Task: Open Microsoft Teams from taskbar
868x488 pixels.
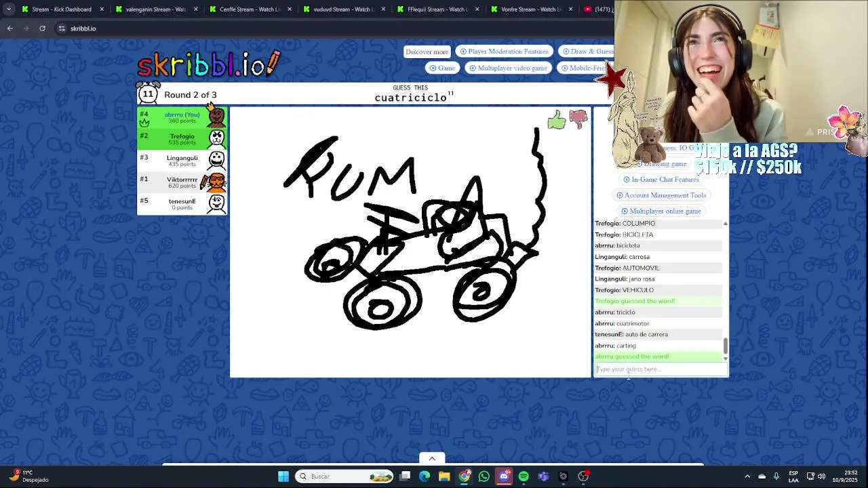Action: (x=543, y=476)
